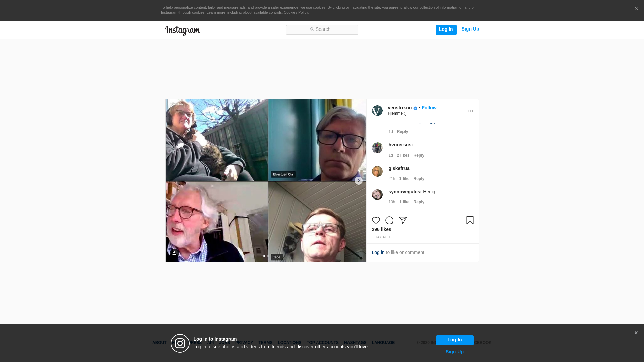Viewport: 644px width, 362px height.
Task: View 2 likes on hvorersusi comment
Action: point(403,155)
